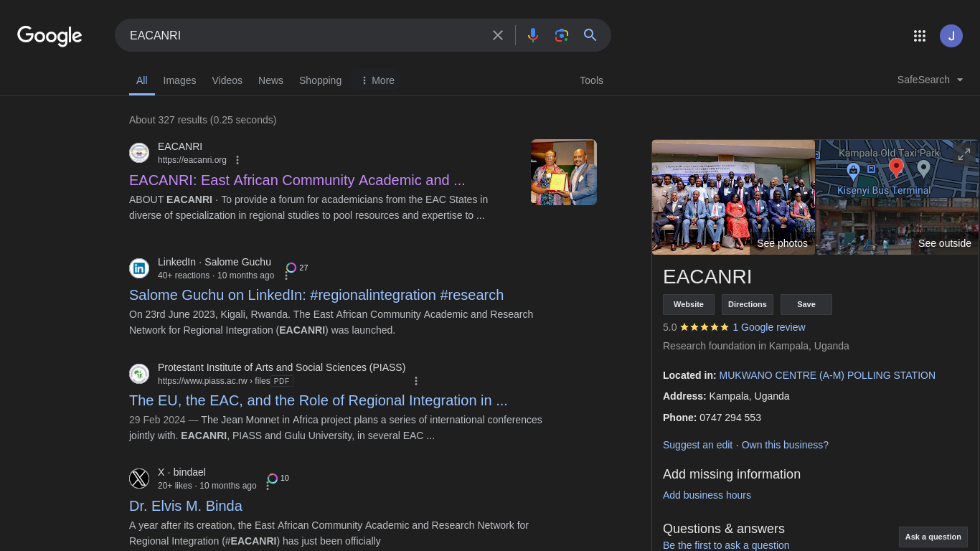Click the phone number 0747 294 553
Screen dimensions: 980x551
coord(730,418)
